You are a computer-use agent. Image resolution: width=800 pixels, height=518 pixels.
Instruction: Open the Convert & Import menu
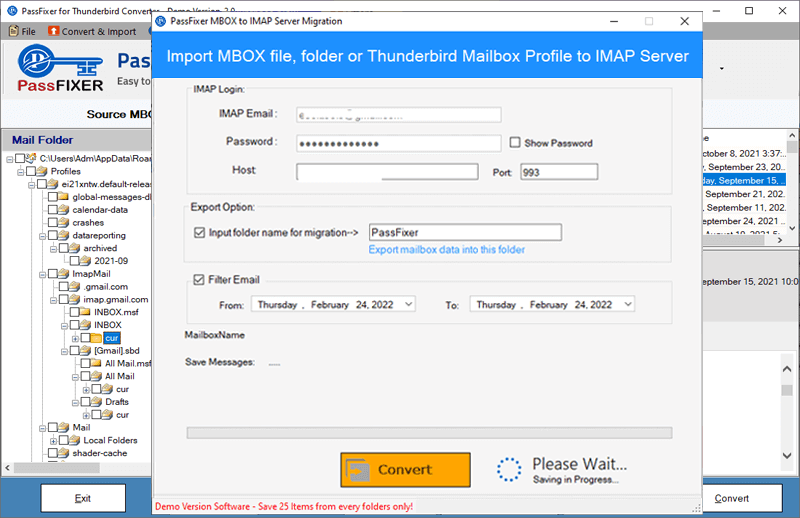click(92, 31)
